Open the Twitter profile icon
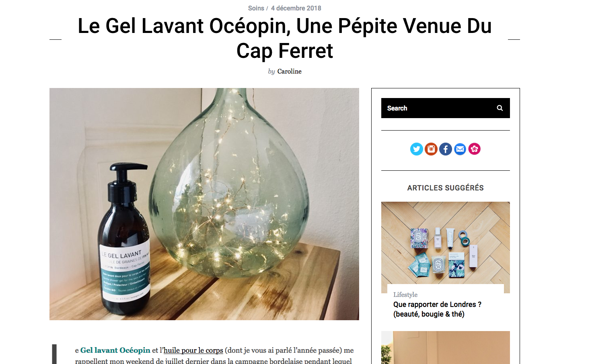Image resolution: width=590 pixels, height=364 pixels. click(417, 149)
